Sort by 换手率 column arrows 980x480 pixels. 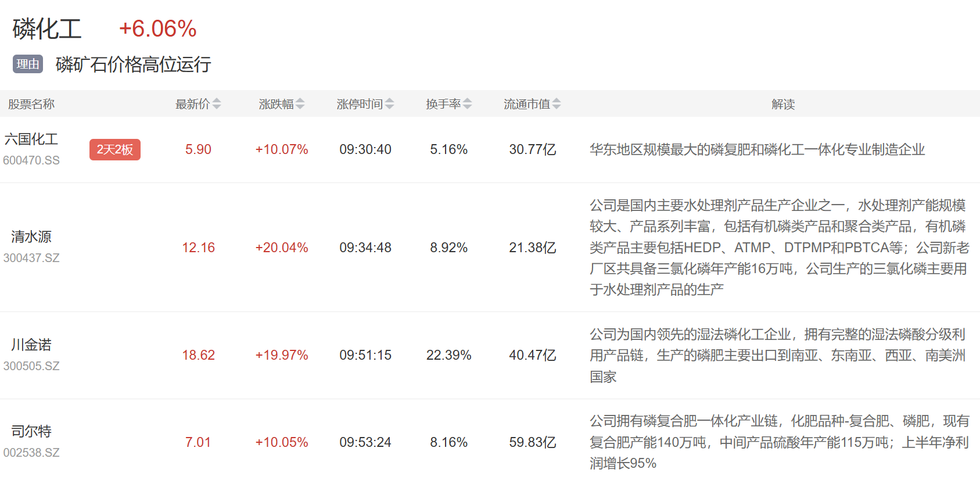[x=467, y=104]
